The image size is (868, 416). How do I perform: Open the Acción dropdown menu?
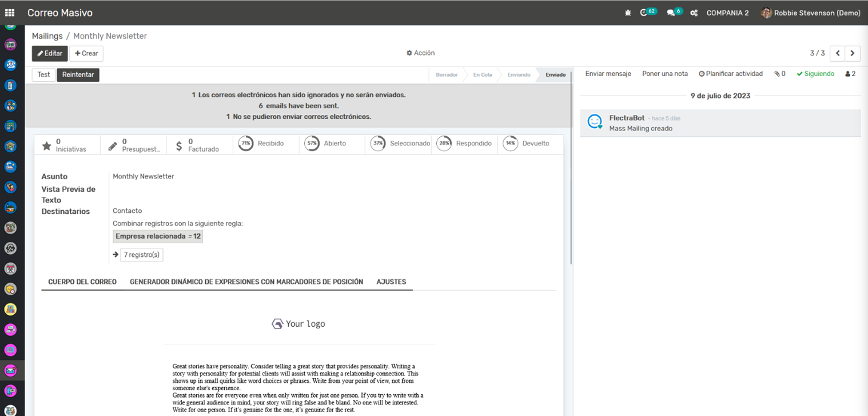coord(420,53)
